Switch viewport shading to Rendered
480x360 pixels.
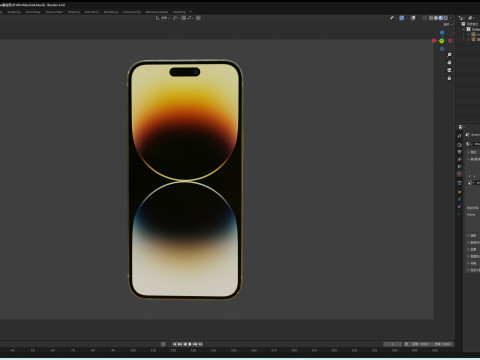tap(446, 18)
